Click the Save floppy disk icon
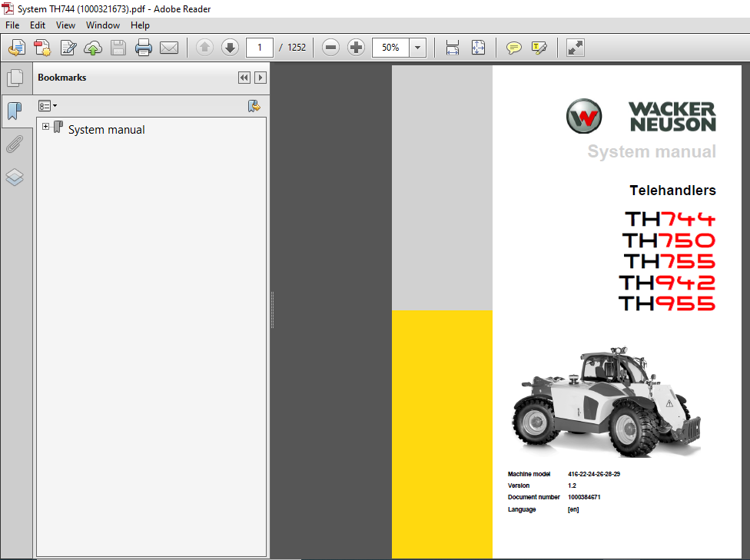Image resolution: width=750 pixels, height=560 pixels. (118, 48)
